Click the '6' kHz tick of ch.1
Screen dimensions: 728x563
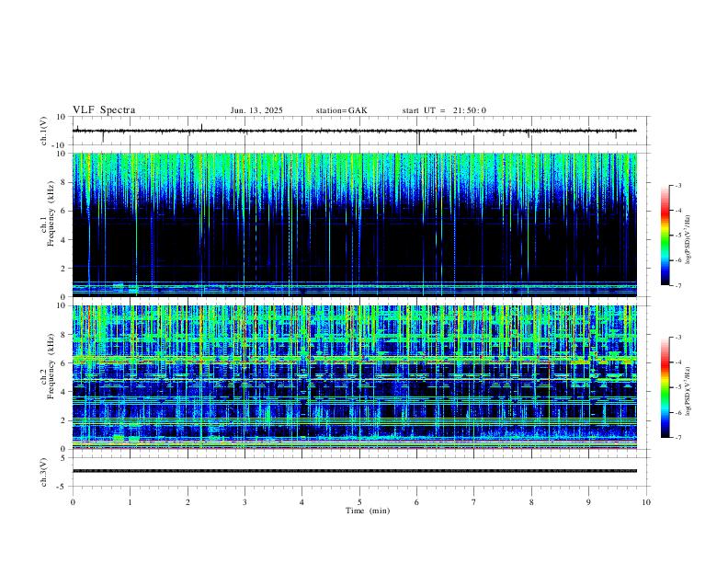[63, 211]
